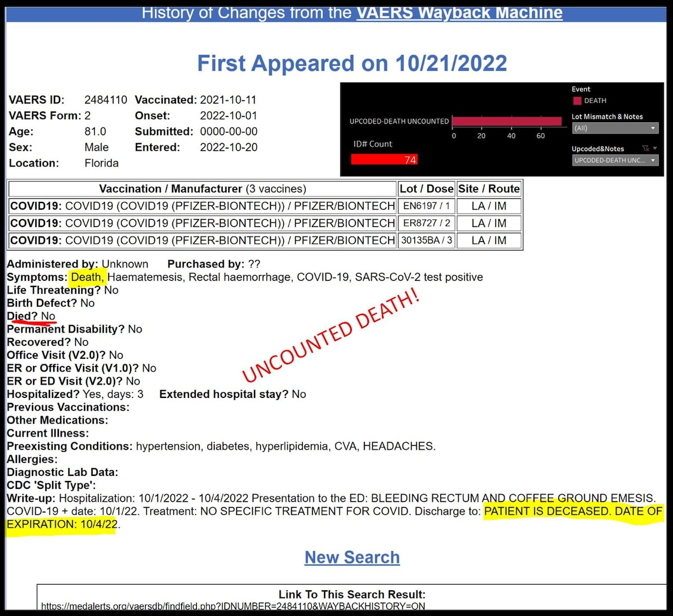This screenshot has height=616, width=673.
Task: Click the Lot / Dose column header
Action: point(426,189)
